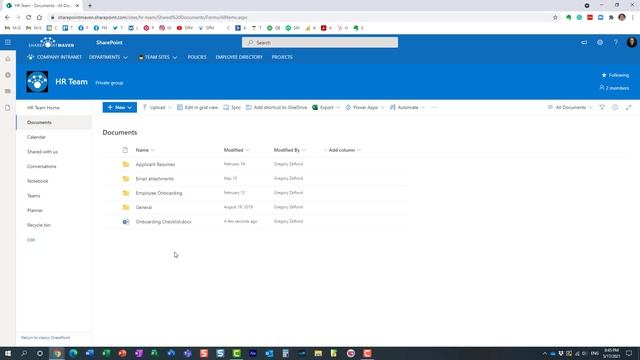Open Teams in left navigation
Image resolution: width=640 pixels, height=360 pixels.
pos(33,196)
